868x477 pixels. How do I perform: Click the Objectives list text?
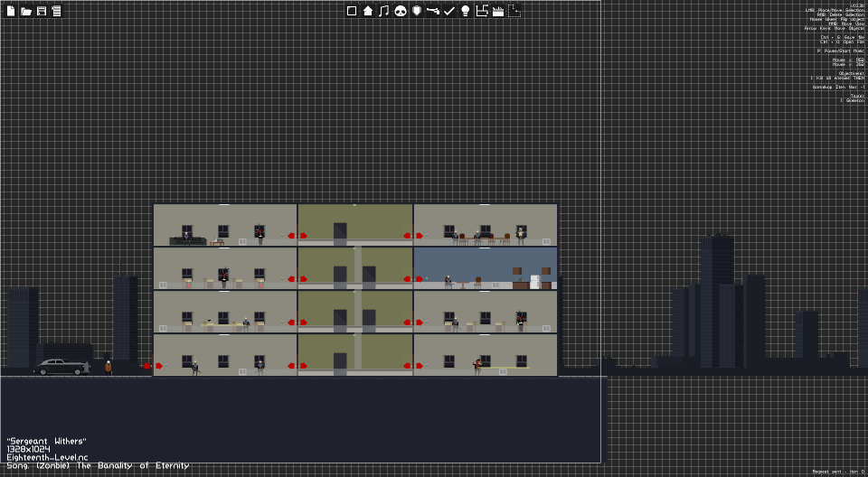pyautogui.click(x=837, y=76)
